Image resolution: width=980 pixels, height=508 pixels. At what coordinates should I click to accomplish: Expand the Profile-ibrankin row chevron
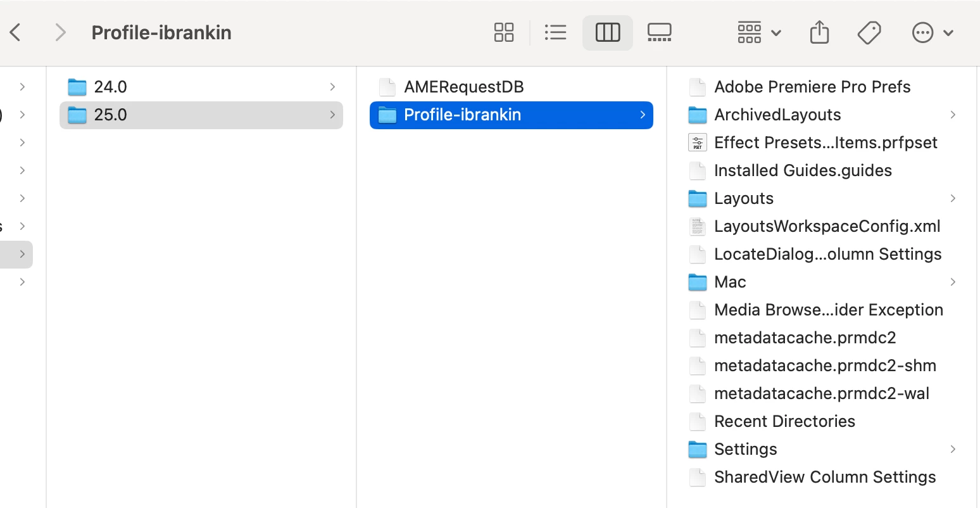pyautogui.click(x=643, y=115)
